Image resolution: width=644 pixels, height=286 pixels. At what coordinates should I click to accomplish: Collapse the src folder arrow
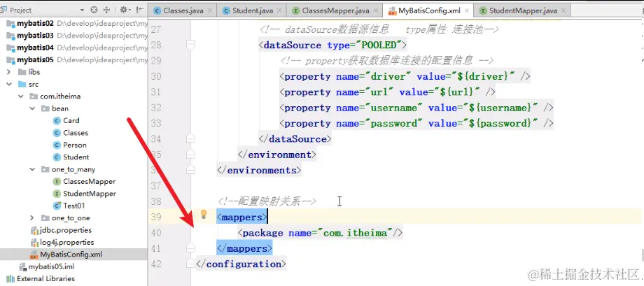(8, 84)
